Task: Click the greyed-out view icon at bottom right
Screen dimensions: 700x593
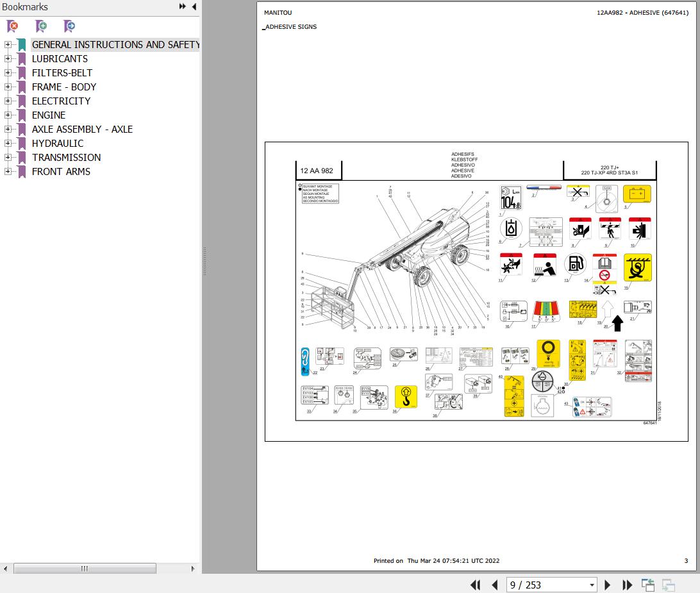Action: pyautogui.click(x=669, y=585)
